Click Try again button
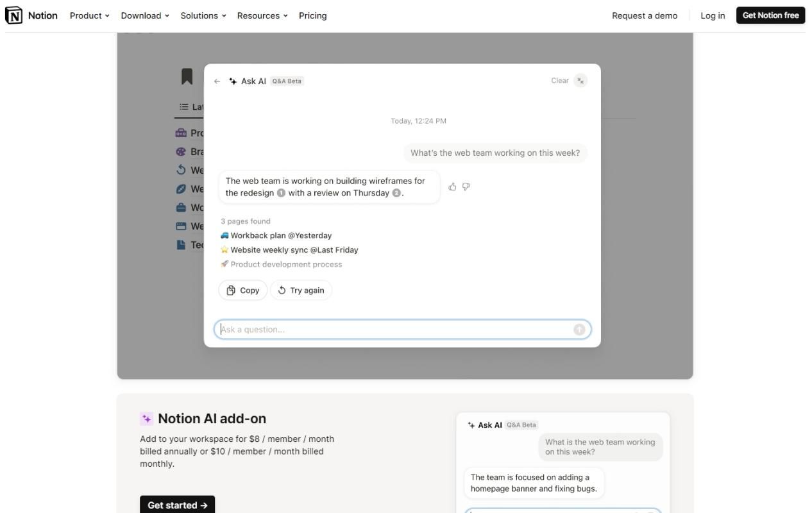Image resolution: width=812 pixels, height=513 pixels. point(301,290)
